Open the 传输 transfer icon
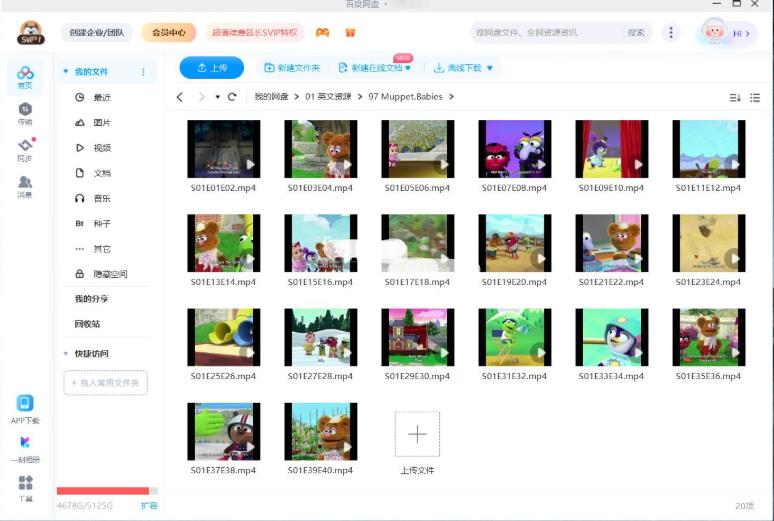 pos(25,114)
